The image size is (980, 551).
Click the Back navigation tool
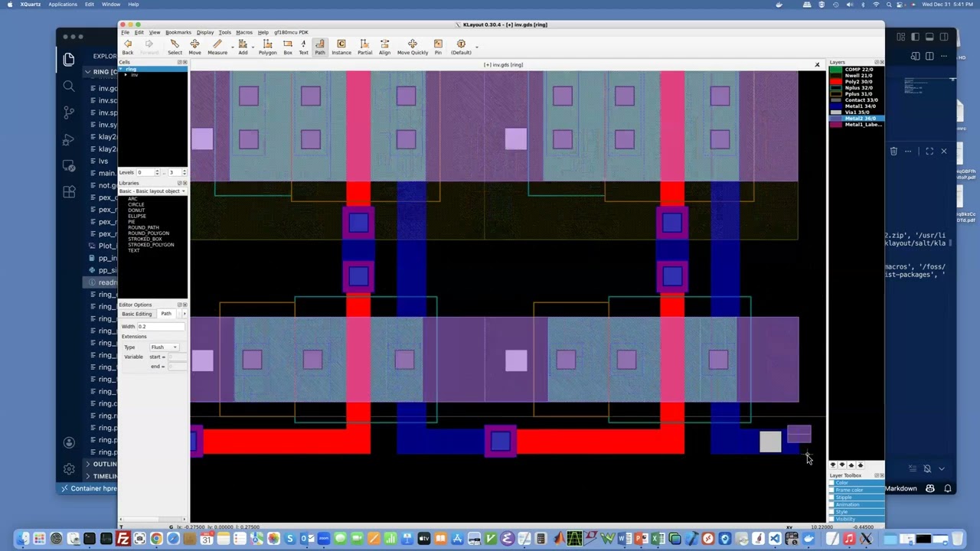click(x=128, y=47)
